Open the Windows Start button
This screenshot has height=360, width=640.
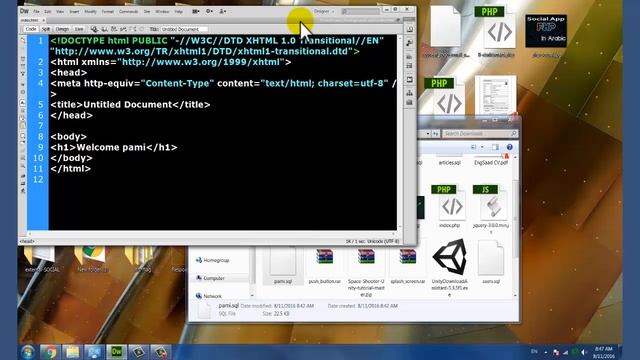point(28,352)
